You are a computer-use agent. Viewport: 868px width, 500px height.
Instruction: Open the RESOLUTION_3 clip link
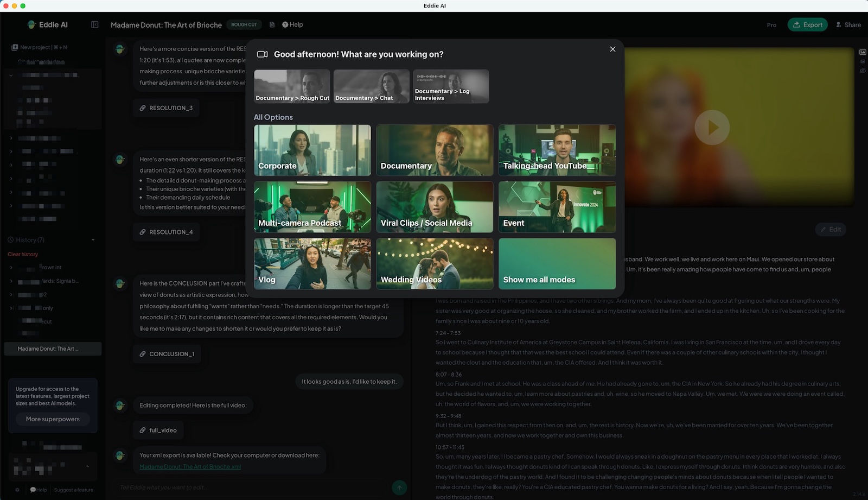(x=165, y=108)
